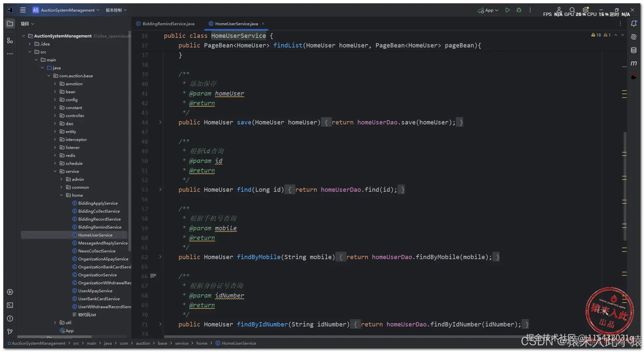Select the entity package
644x352 pixels.
pyautogui.click(x=68, y=131)
